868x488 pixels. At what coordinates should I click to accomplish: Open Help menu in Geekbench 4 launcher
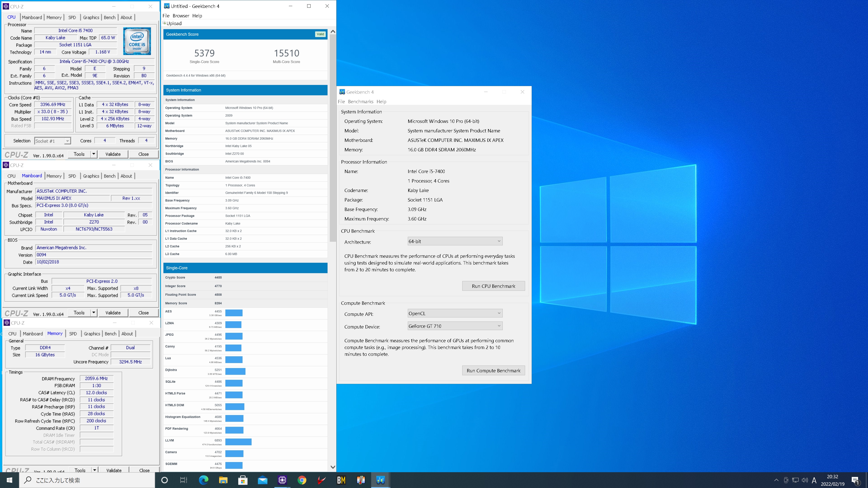pos(381,102)
